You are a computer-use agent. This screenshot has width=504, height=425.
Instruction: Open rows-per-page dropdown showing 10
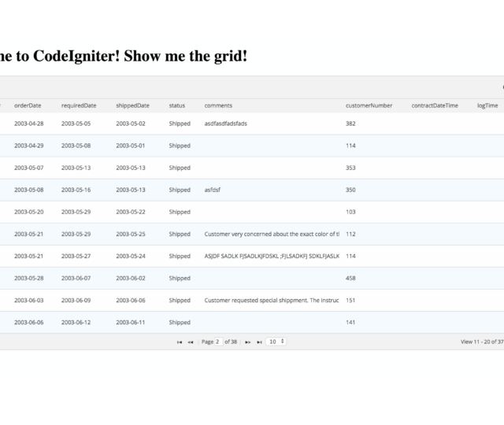pos(276,342)
